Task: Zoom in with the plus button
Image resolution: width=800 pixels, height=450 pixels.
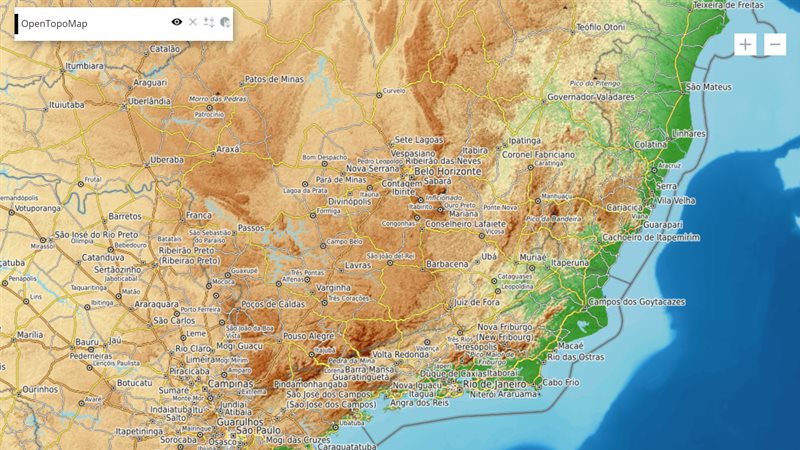Action: coord(745,44)
